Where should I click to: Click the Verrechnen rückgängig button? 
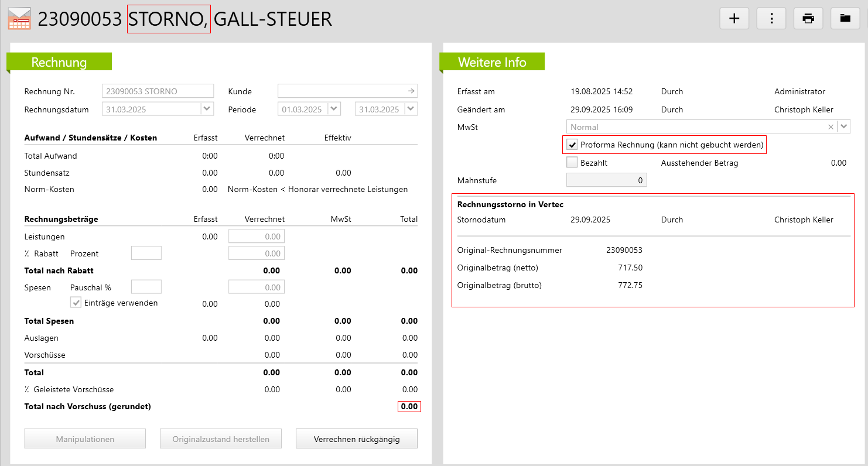(357, 439)
